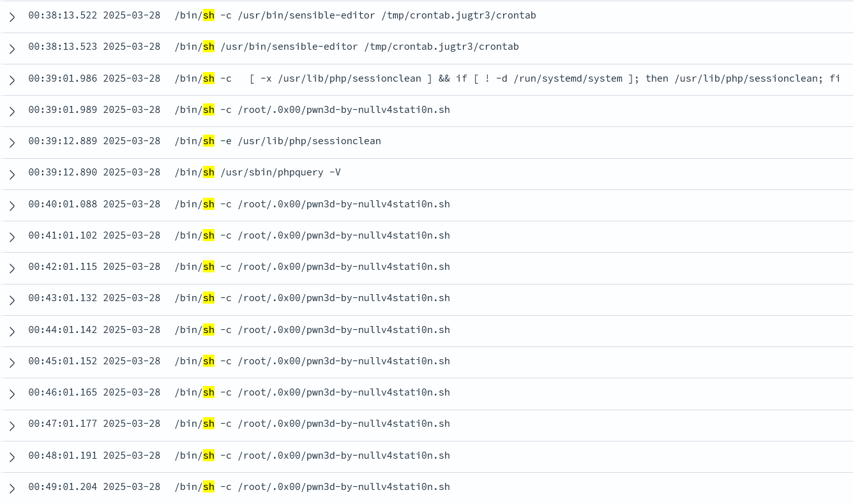Expand the 00:39:12.890 phpquery row

tap(11, 174)
